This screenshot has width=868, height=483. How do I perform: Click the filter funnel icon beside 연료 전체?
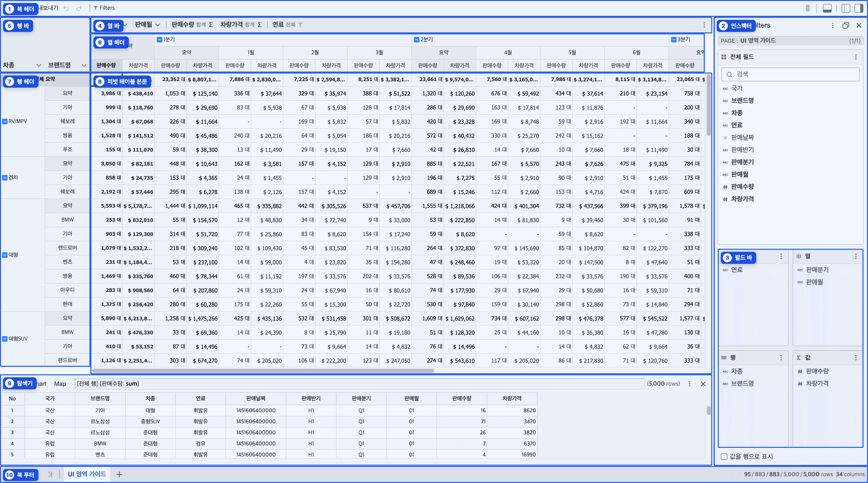(300, 25)
